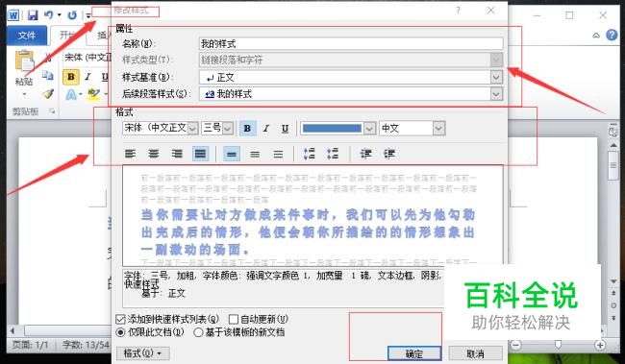Click the zoom slider handle
The height and width of the screenshot is (364, 625).
point(558,344)
